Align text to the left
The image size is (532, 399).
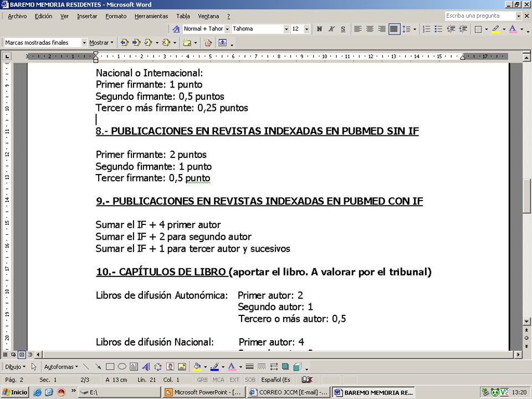[x=357, y=29]
